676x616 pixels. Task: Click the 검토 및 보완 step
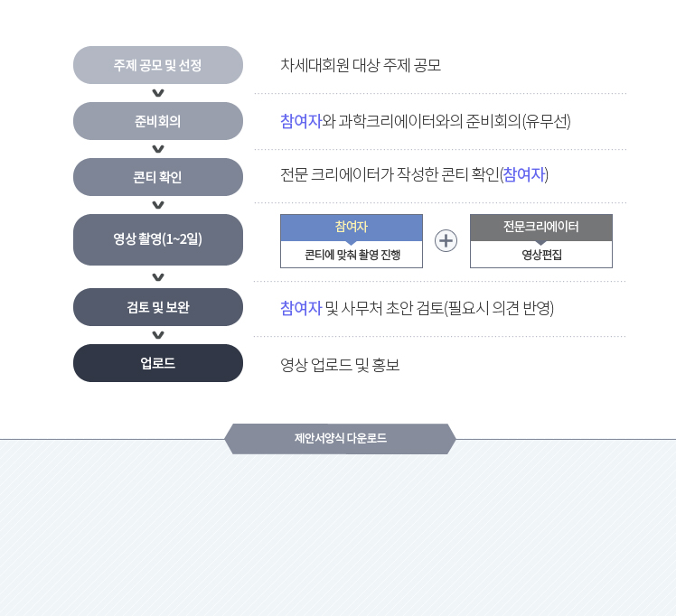pyautogui.click(x=158, y=307)
